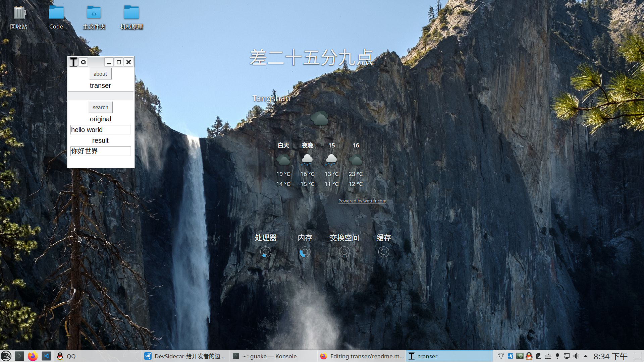This screenshot has width=644, height=362.
Task: Click the 内存 memory monitor gauge
Action: (x=305, y=252)
